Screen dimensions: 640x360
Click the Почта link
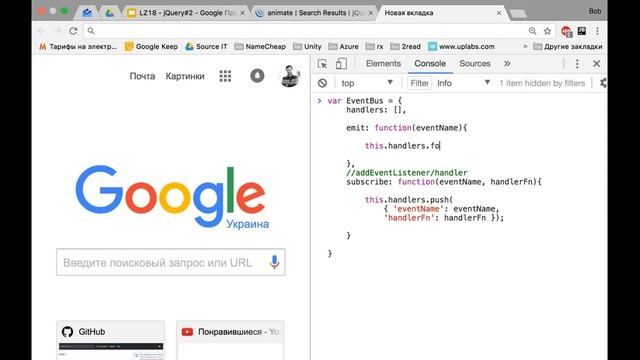pyautogui.click(x=142, y=76)
